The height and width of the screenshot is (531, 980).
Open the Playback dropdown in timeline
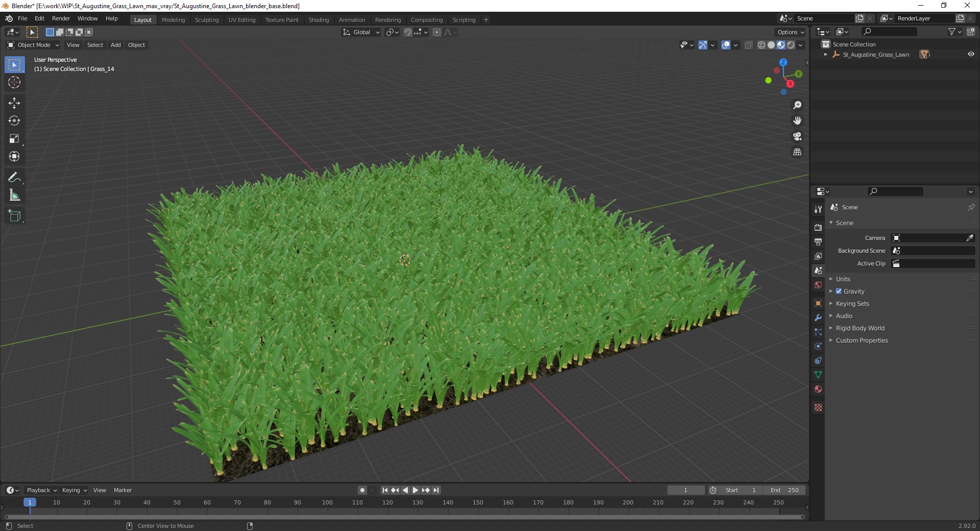click(x=41, y=490)
